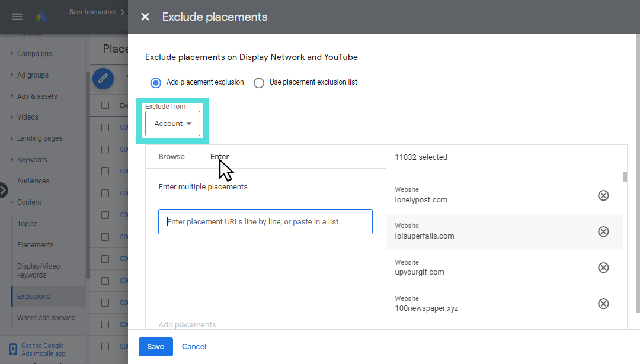The image size is (640, 364).
Task: Remove lonelypost.com from selected placements
Action: [603, 195]
